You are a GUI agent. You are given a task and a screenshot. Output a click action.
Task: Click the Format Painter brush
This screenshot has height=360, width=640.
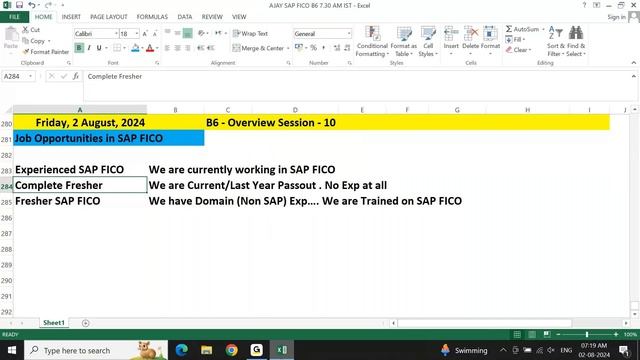click(26, 52)
